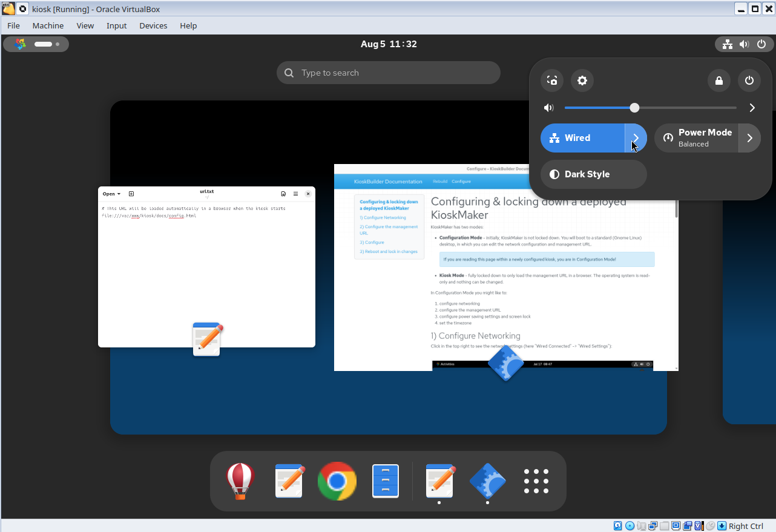Adjust the volume slider
The height and width of the screenshot is (532, 776).
coord(651,108)
